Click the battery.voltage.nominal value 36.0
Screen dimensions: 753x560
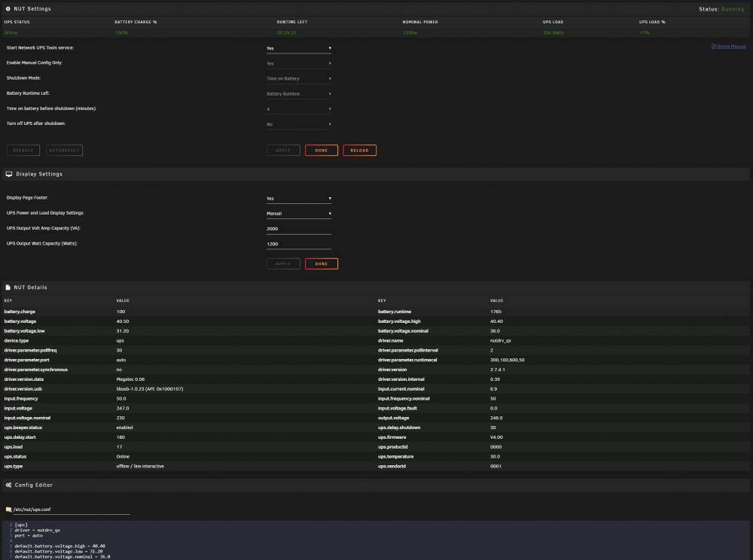[495, 331]
